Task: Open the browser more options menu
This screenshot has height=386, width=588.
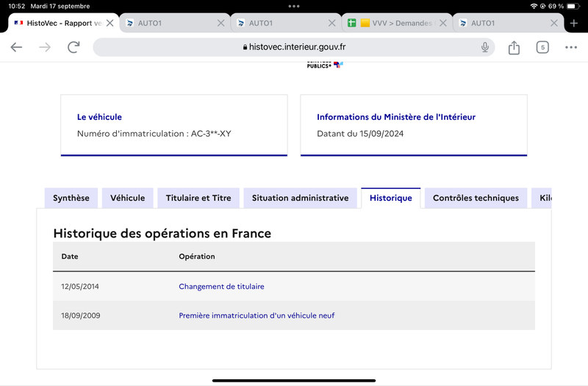Action: [x=571, y=47]
